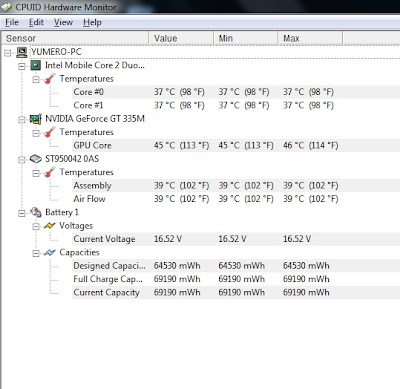Select the Intel Mobile Core 2 Duo label
Screen dimensions: 400x389
coord(95,65)
